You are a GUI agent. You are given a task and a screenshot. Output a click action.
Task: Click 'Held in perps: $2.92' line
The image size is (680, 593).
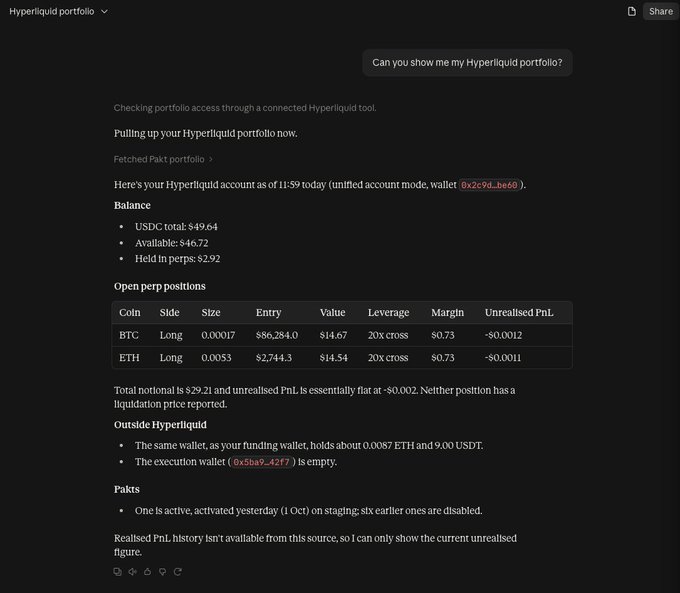177,259
